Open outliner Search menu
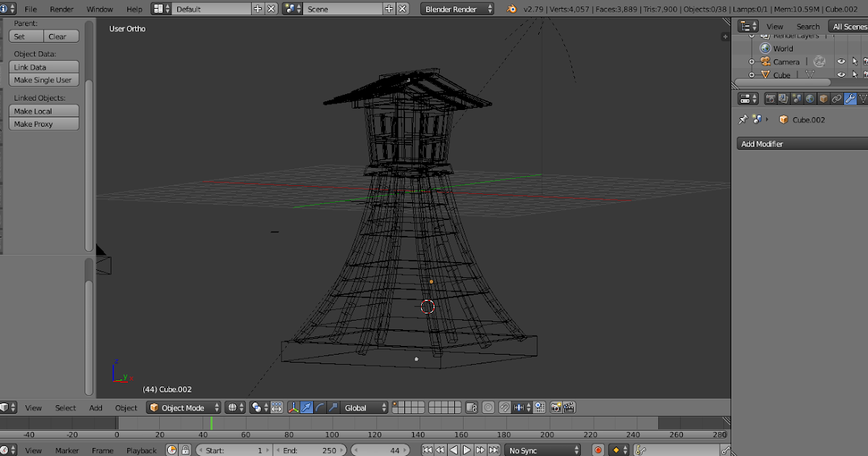 808,27
